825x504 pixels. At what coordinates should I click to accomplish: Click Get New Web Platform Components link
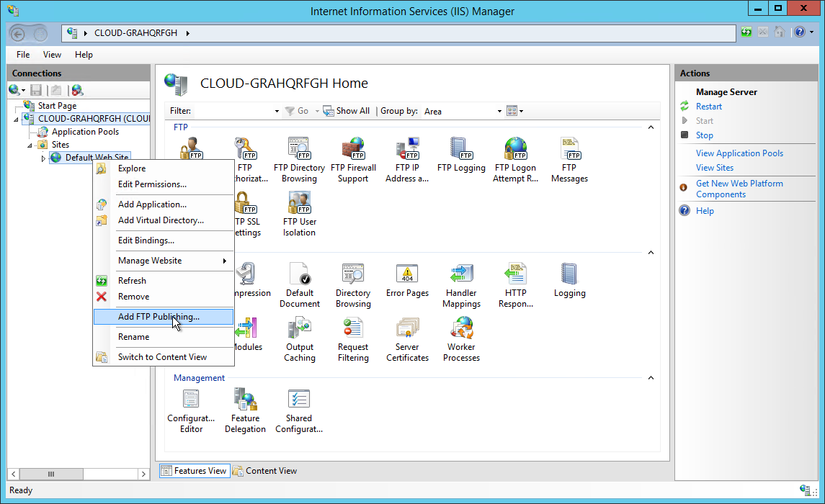click(x=739, y=189)
